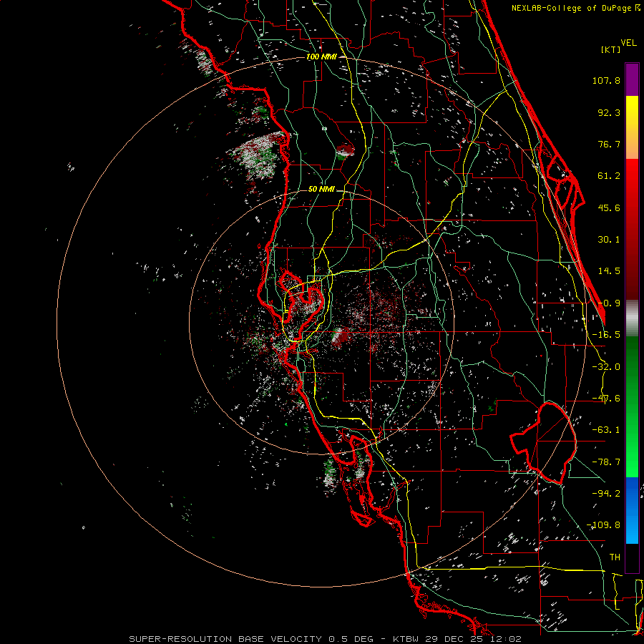Click the 30.1 velocity scale value
Viewport: 644px width, 644px height.
click(x=609, y=240)
